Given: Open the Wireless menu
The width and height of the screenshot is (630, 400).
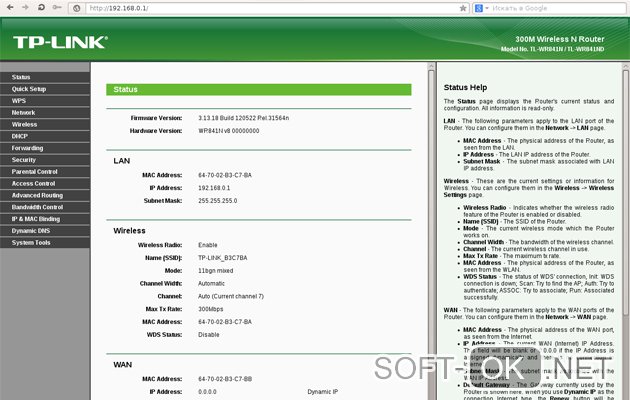Looking at the screenshot, I should tap(45, 124).
